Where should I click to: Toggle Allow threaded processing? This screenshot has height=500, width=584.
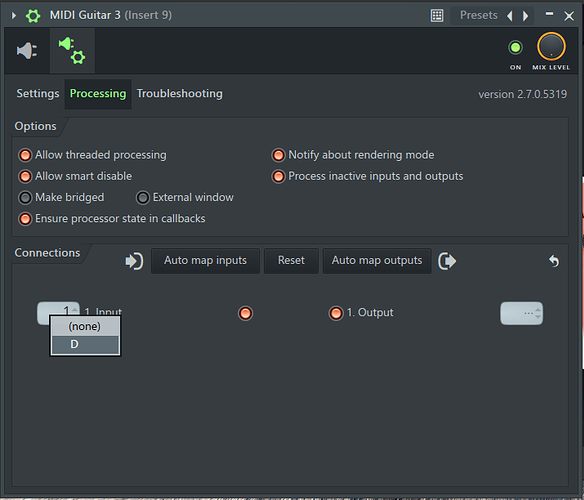25,155
